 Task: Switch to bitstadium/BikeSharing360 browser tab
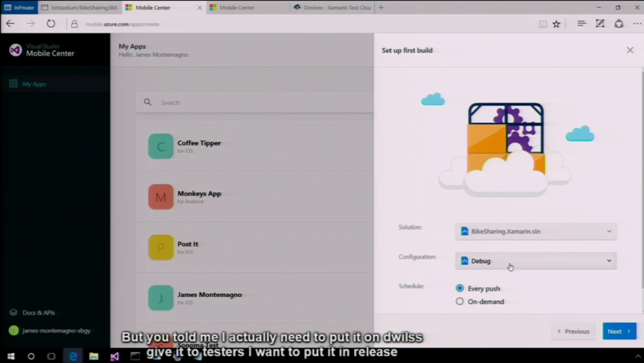[80, 8]
